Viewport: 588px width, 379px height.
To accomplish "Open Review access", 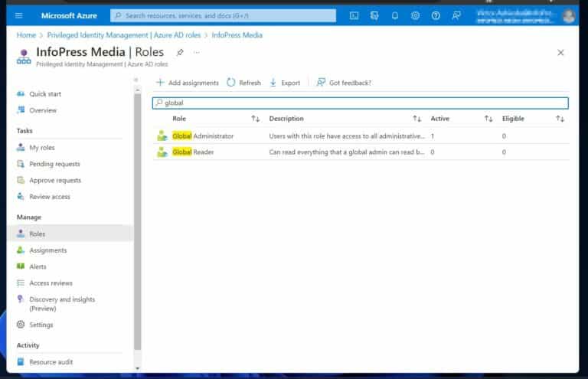I will (50, 197).
